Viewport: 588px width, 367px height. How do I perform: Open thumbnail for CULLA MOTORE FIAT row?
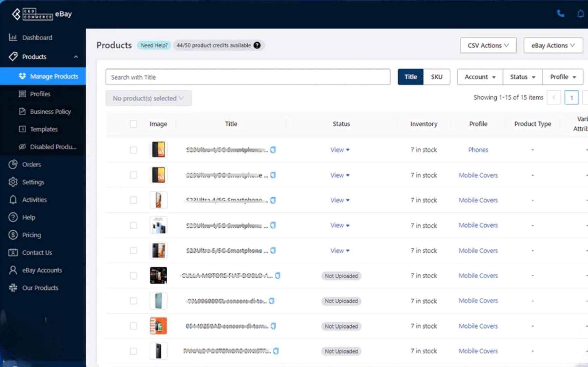158,275
